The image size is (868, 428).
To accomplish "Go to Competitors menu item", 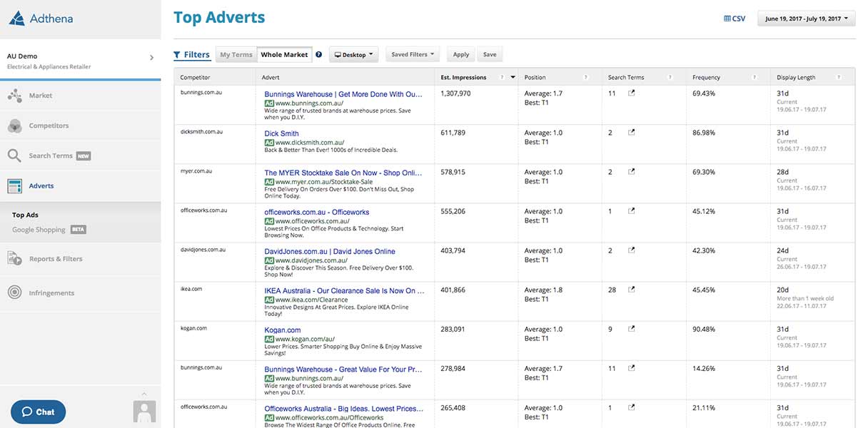I will (x=49, y=126).
